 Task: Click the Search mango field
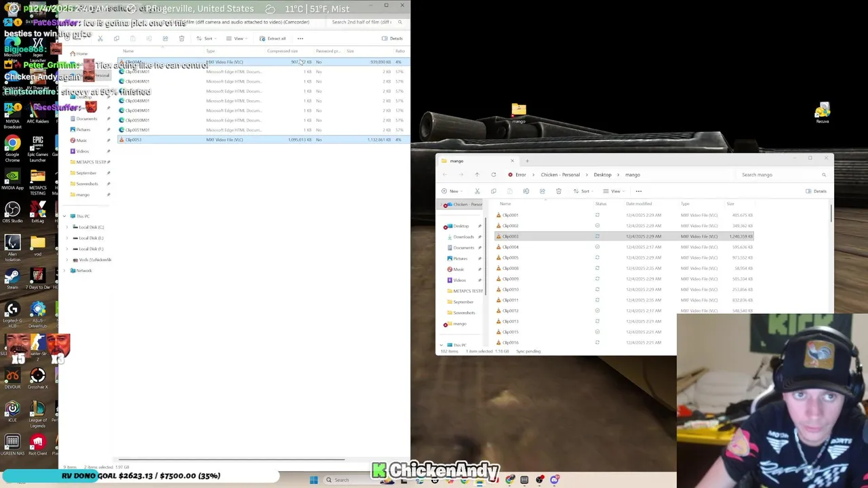[x=783, y=175]
